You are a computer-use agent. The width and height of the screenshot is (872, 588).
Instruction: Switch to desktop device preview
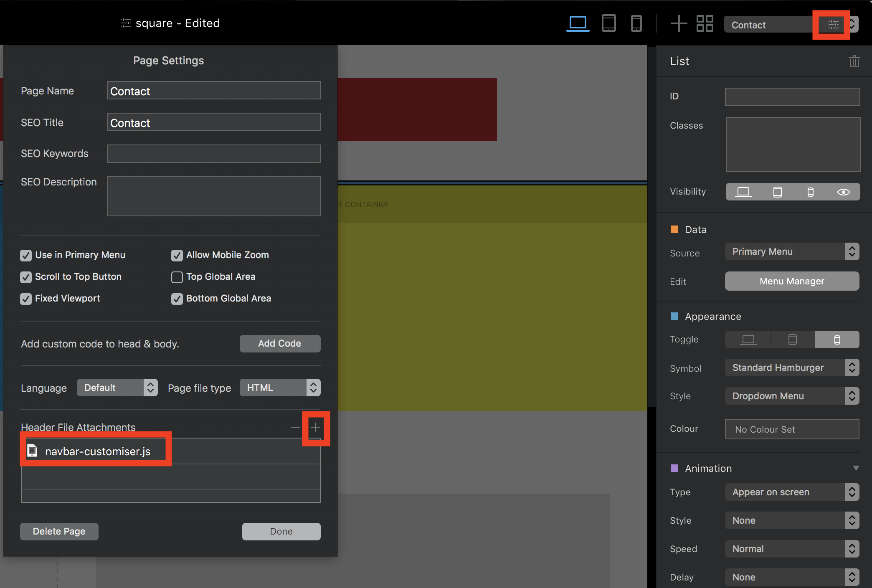point(578,23)
